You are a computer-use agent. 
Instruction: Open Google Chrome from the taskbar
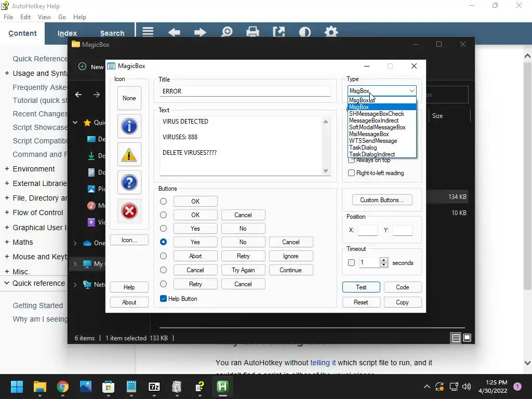[63, 387]
